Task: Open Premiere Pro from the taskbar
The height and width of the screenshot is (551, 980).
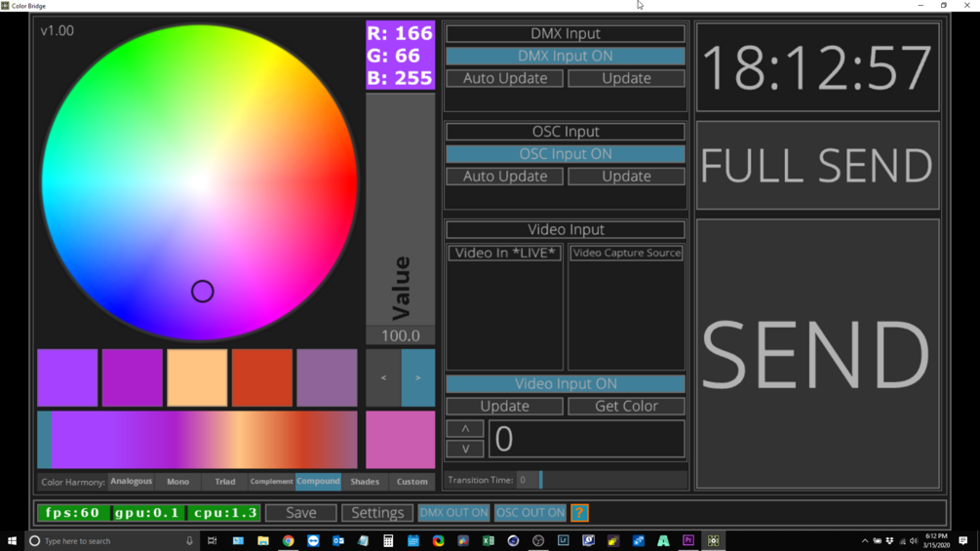Action: (x=688, y=541)
